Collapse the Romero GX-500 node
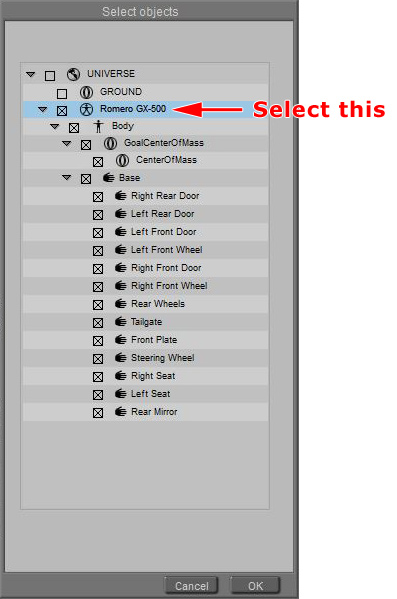This screenshot has width=397, height=599. (42, 110)
